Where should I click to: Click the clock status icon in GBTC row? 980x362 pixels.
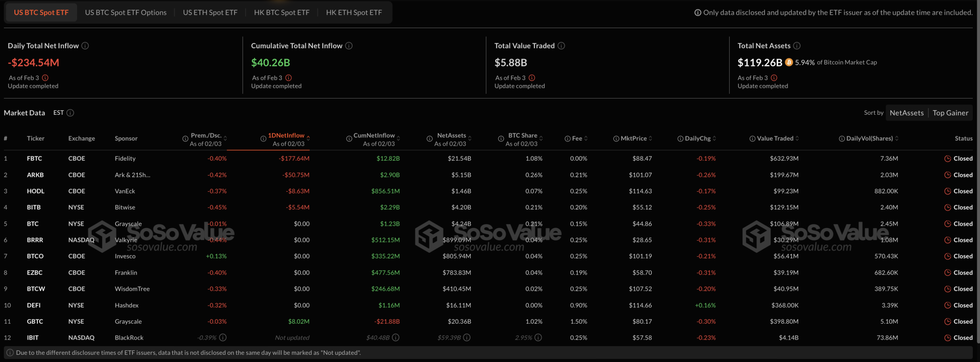coord(947,322)
